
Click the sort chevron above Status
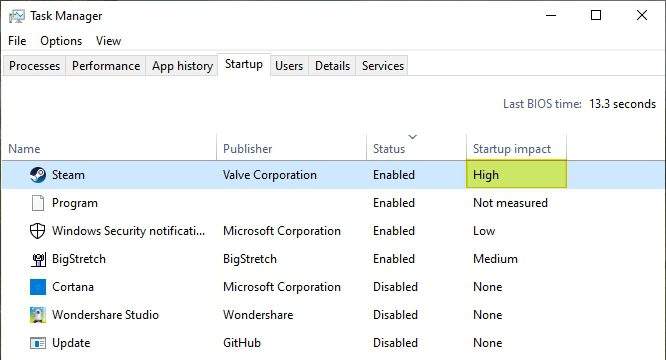pos(413,137)
